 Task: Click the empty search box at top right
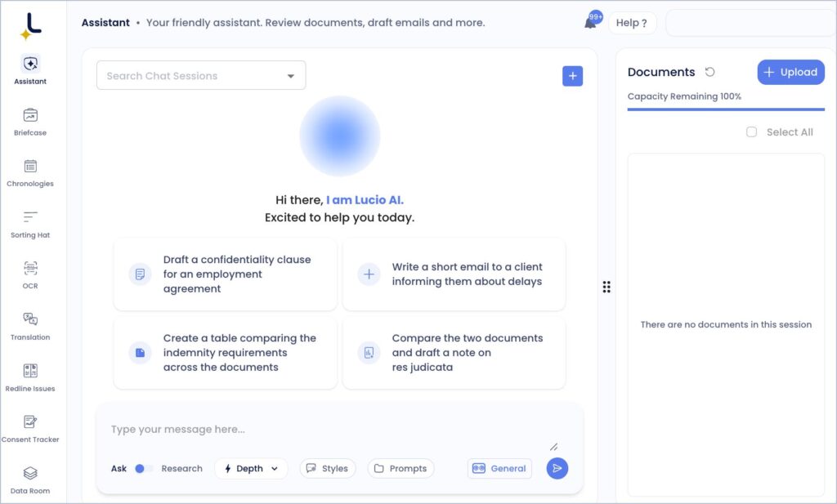[x=751, y=23]
